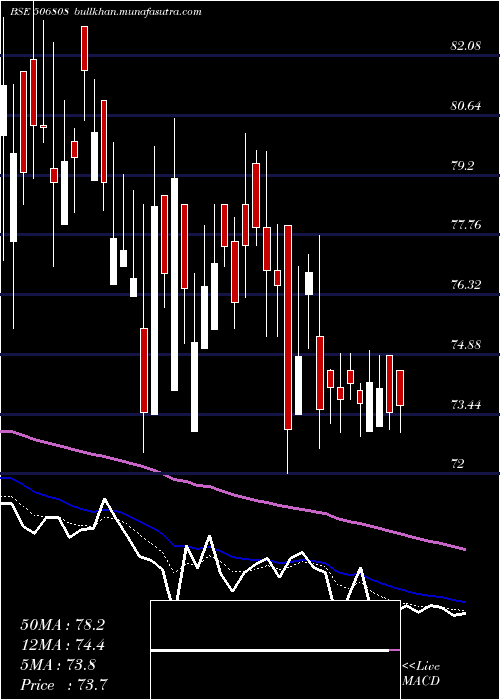Click the 73.44 price level label

(x=466, y=405)
